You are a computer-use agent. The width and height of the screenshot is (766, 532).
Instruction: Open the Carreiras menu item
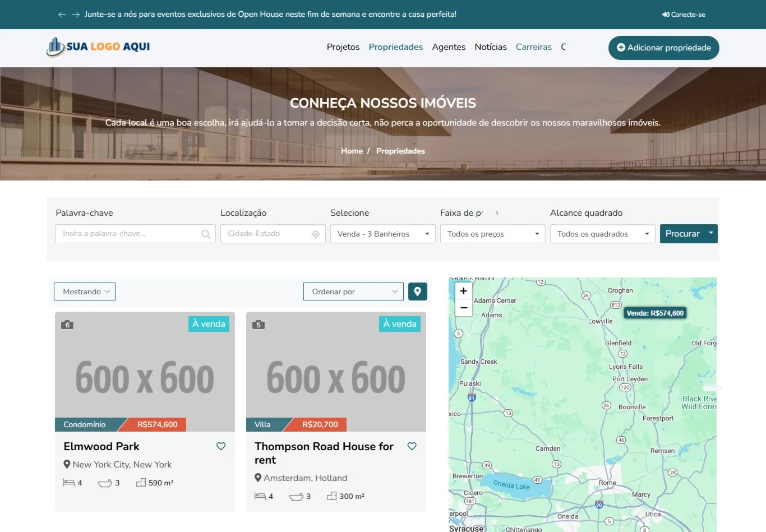(534, 47)
